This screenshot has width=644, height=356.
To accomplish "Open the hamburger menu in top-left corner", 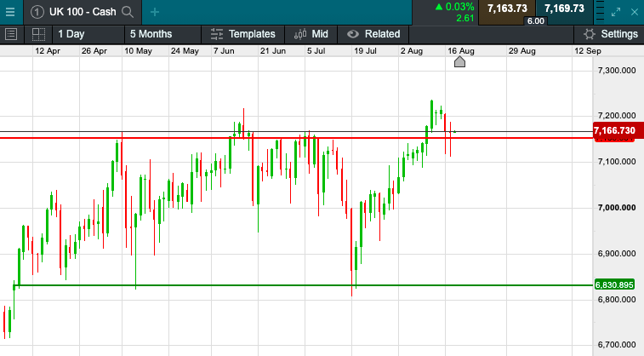I will [x=12, y=12].
